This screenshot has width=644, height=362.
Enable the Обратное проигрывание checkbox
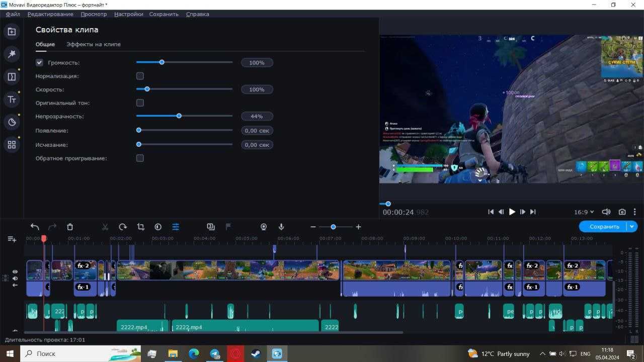(140, 158)
